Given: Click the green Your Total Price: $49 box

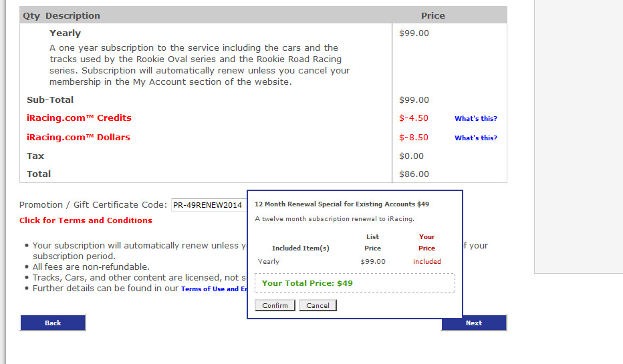Looking at the screenshot, I should click(354, 283).
